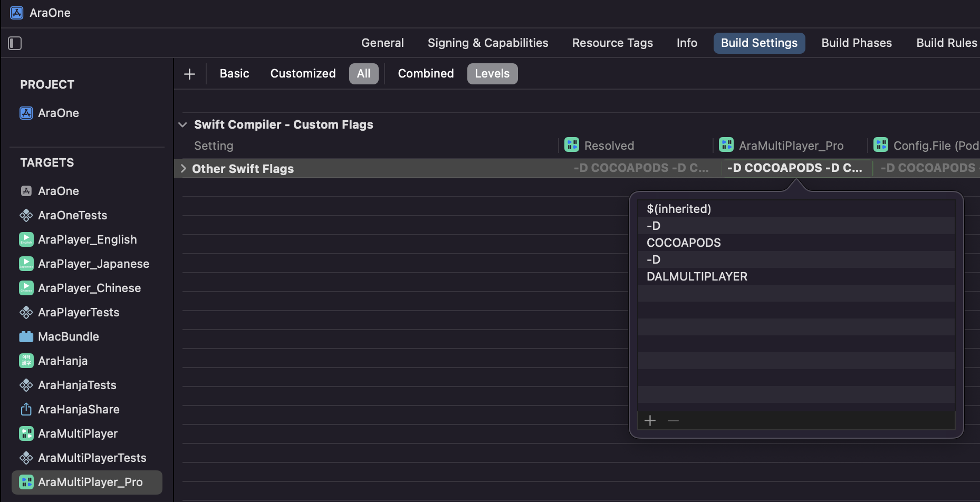This screenshot has width=980, height=502.
Task: Switch to Resource Tags tab
Action: (x=612, y=43)
